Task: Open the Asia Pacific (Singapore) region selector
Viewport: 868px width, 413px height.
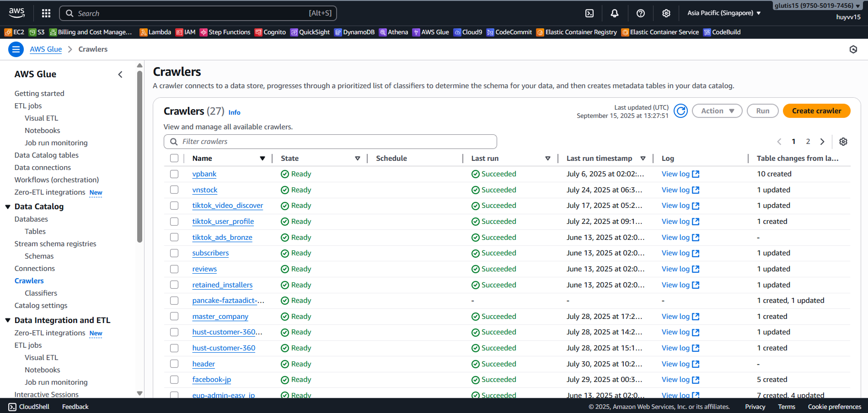Action: (x=723, y=13)
